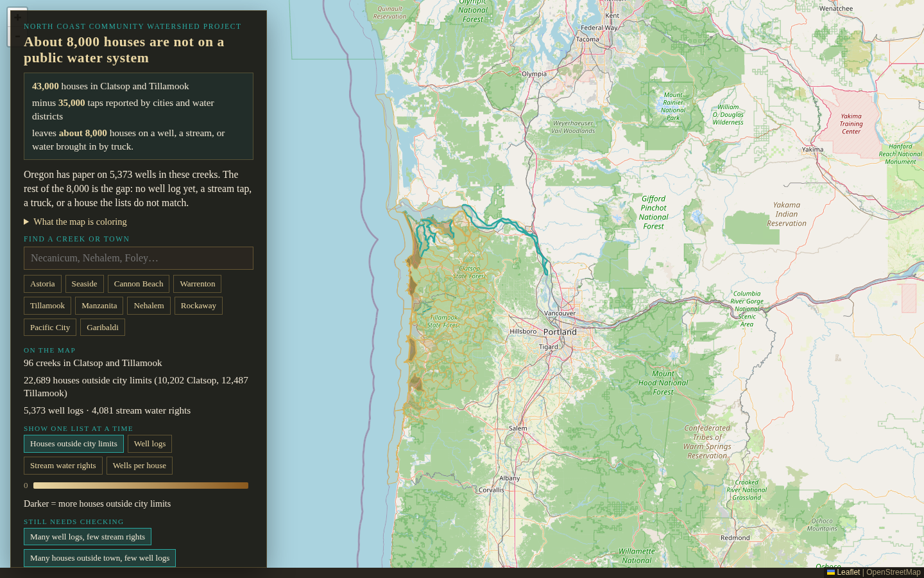Open the OpenStreetMap attribution link
Image resolution: width=924 pixels, height=578 pixels.
[x=893, y=572]
